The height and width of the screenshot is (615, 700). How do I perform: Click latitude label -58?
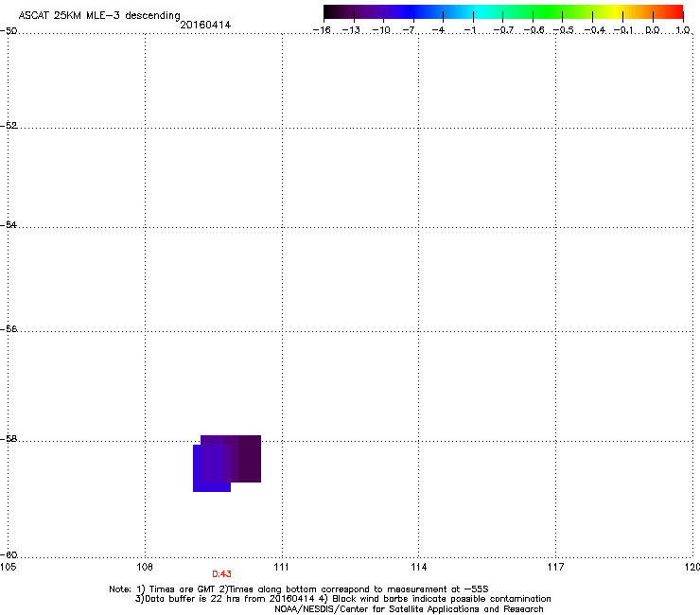point(9,439)
